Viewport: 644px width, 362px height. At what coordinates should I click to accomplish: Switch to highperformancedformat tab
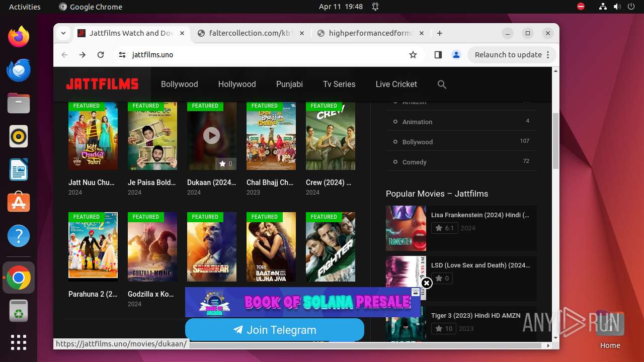pyautogui.click(x=370, y=33)
